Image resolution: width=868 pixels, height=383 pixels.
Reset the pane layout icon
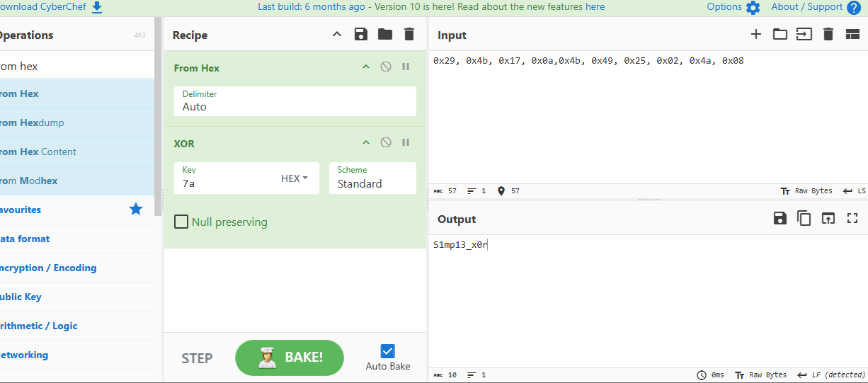click(x=852, y=35)
